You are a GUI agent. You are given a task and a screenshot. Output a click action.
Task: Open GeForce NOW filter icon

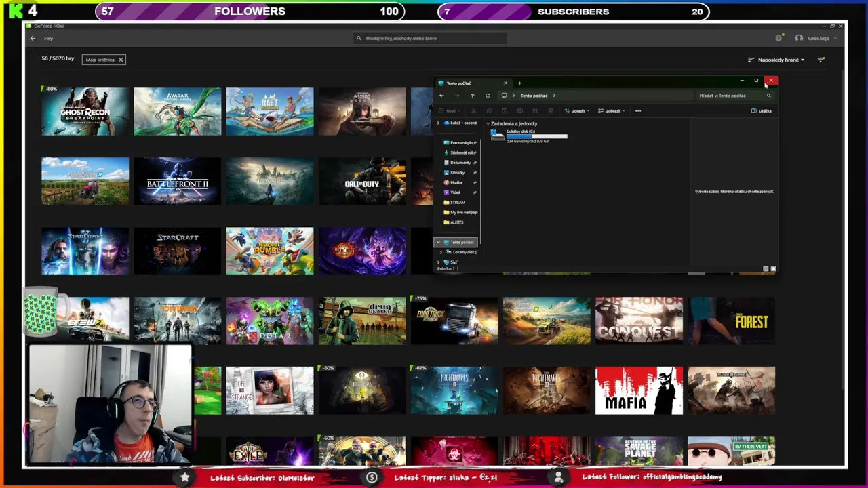[821, 60]
